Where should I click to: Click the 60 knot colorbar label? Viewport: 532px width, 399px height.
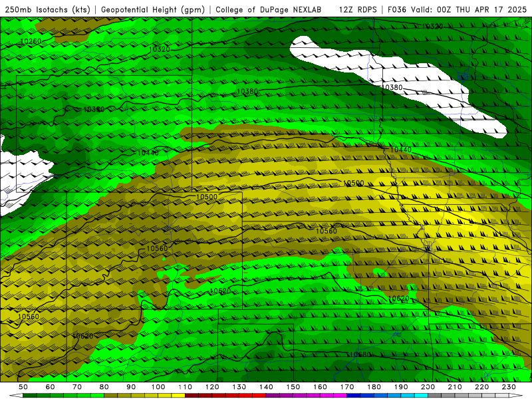click(50, 387)
